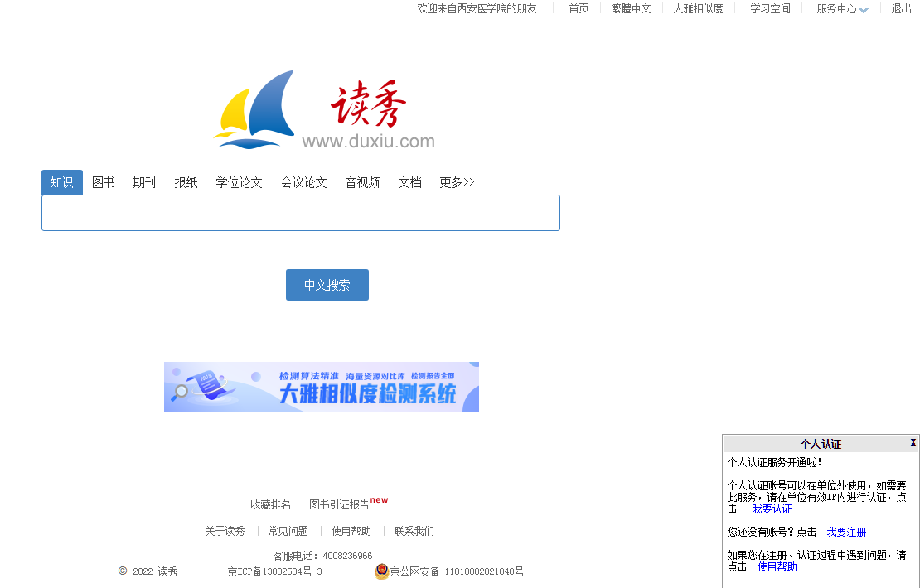Image resolution: width=920 pixels, height=588 pixels.
Task: Open 京ICP备13002504号-3 link
Action: pyautogui.click(x=274, y=571)
